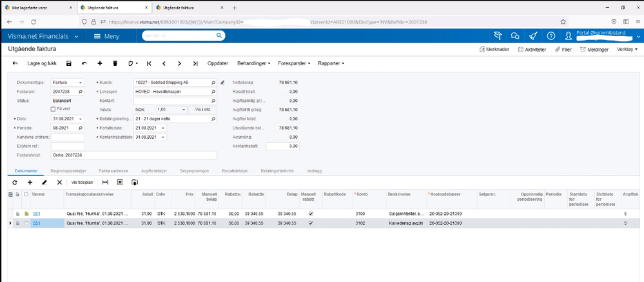The height and width of the screenshot is (282, 644).
Task: Click the Vis i std. currency button
Action: click(x=202, y=110)
